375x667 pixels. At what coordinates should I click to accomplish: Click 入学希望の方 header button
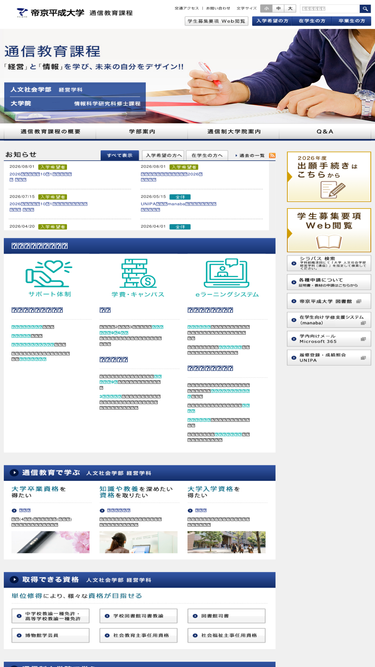coord(271,21)
